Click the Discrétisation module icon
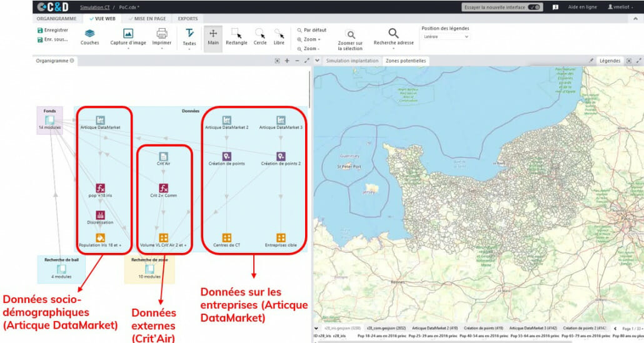This screenshot has width=644, height=343. pyautogui.click(x=100, y=215)
